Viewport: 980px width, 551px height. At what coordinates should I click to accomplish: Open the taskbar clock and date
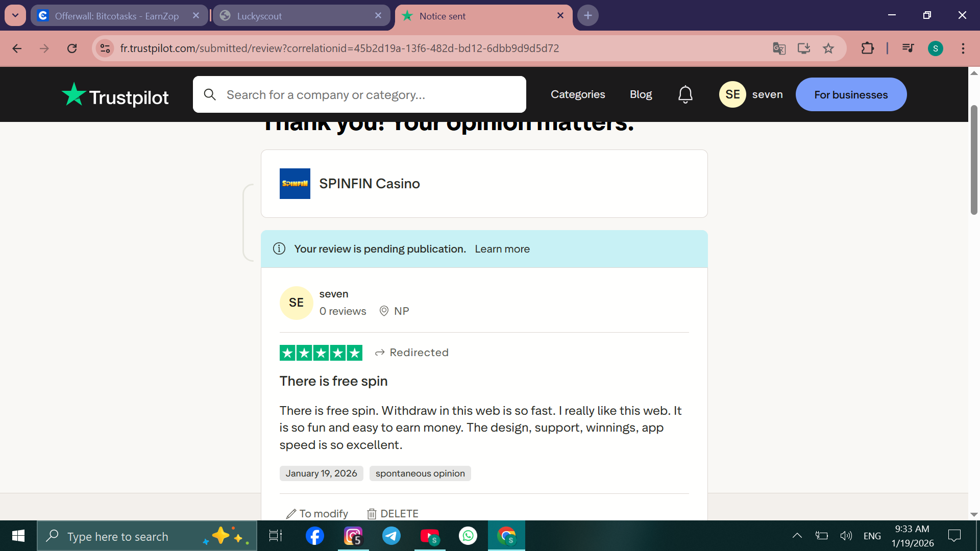pos(913,536)
